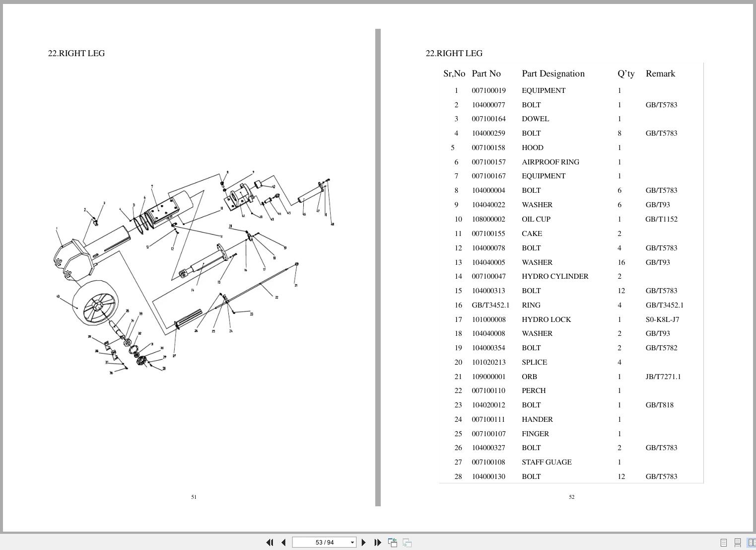The image size is (756, 550).
Task: Click the HOOD part designation
Action: pyautogui.click(x=533, y=148)
